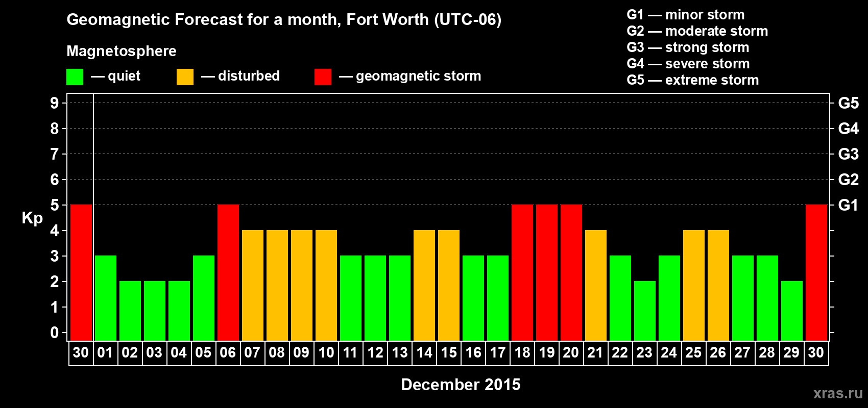Click date label '05' on the axis
This screenshot has width=868, height=408.
click(x=203, y=352)
